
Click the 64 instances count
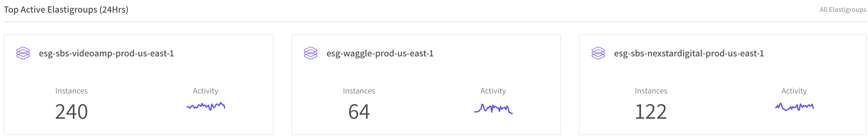[x=359, y=112]
